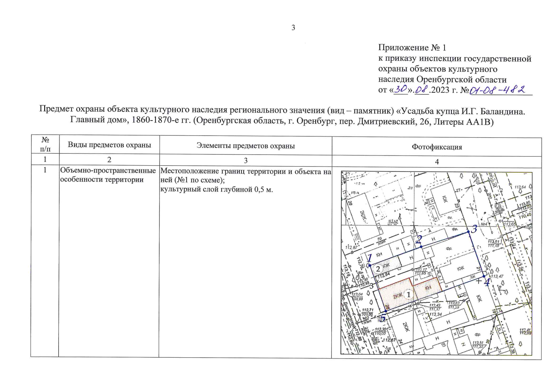The height and width of the screenshot is (392, 555).
Task: Select blue boundary point 5 on the map
Action: pyautogui.click(x=386, y=311)
